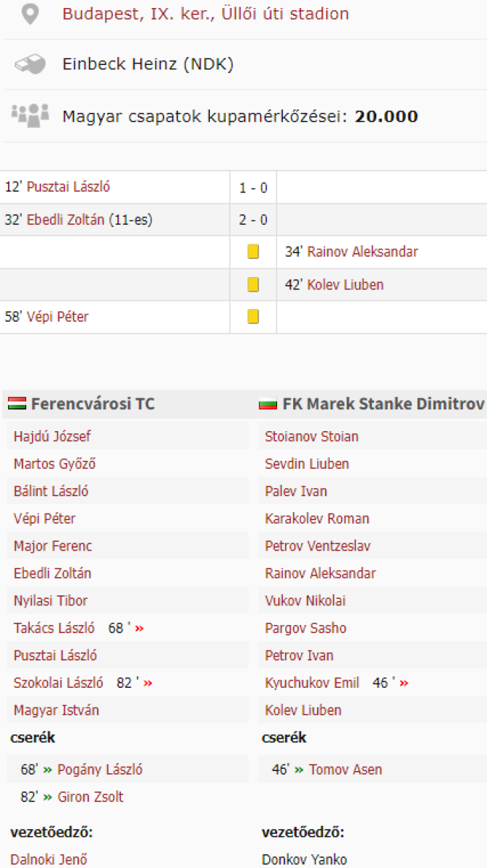Click Kyuchukov Emil's red substitution arrow

[404, 683]
